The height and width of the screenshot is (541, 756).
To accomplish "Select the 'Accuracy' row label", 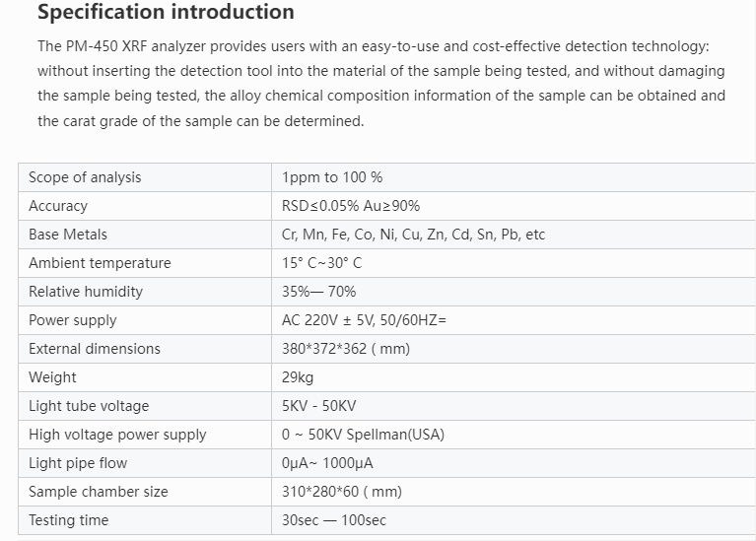I will 58,206.
